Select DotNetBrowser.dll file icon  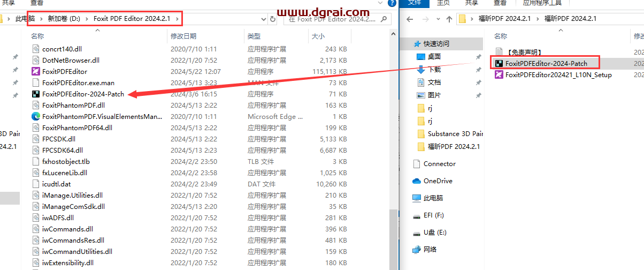pyautogui.click(x=36, y=60)
